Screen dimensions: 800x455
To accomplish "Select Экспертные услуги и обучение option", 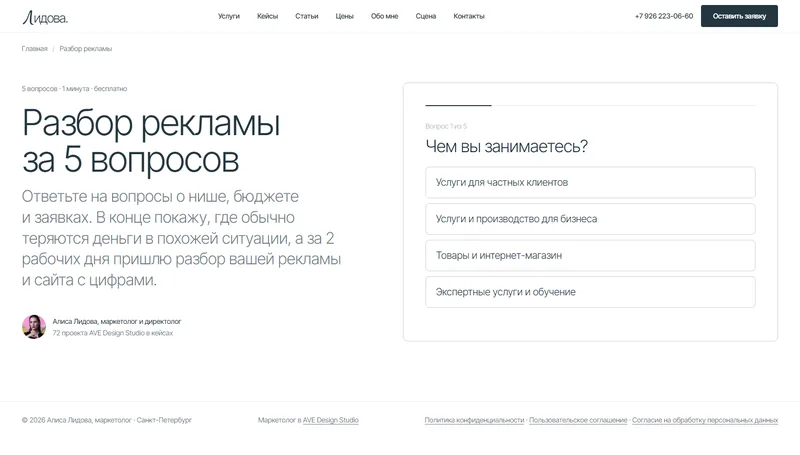I will coord(590,292).
